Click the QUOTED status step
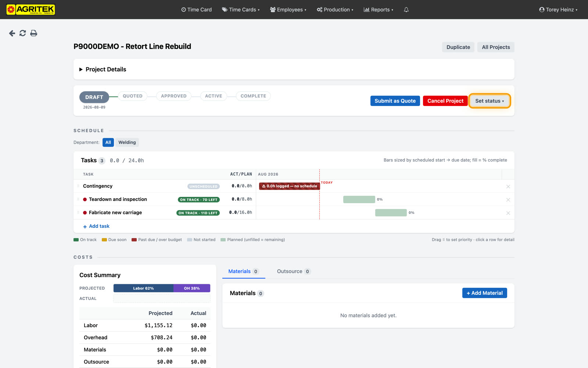The height and width of the screenshot is (368, 588). (x=133, y=96)
